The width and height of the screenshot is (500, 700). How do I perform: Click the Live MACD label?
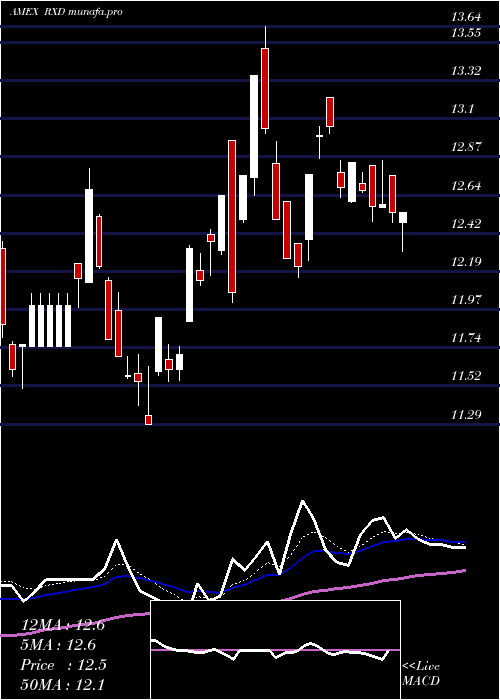point(421,674)
